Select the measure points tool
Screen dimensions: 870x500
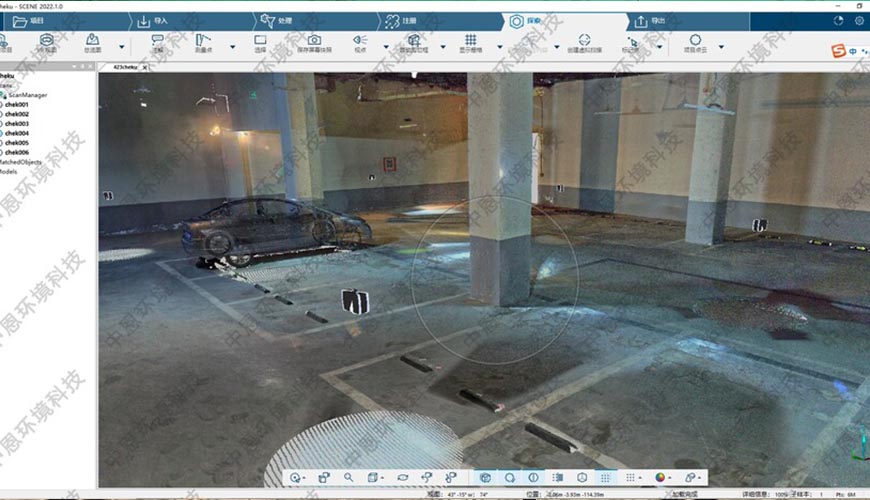[203, 43]
